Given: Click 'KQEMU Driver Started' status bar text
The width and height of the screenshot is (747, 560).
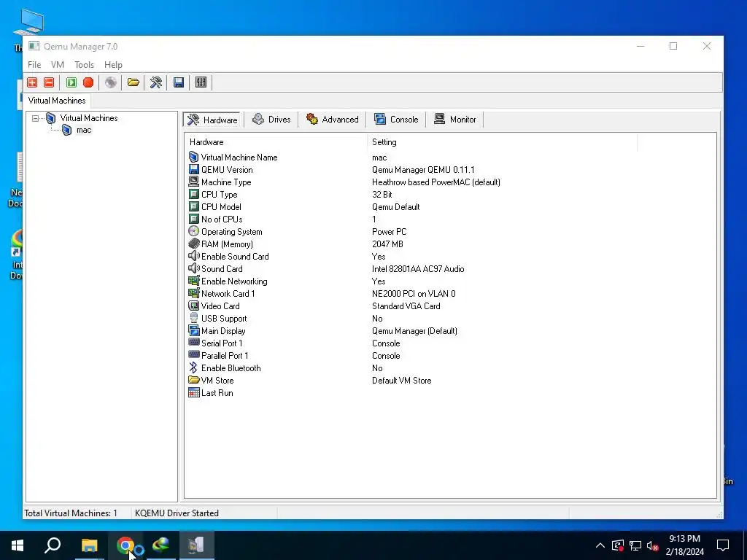Looking at the screenshot, I should (177, 513).
